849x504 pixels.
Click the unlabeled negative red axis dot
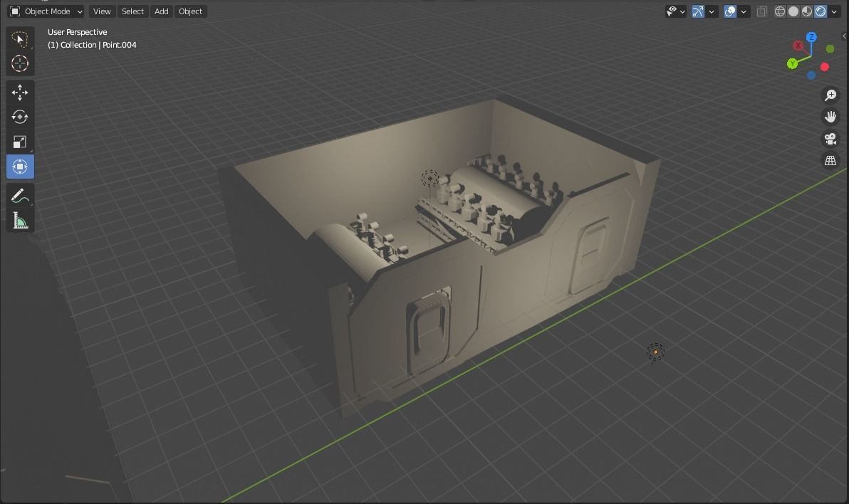pos(825,67)
